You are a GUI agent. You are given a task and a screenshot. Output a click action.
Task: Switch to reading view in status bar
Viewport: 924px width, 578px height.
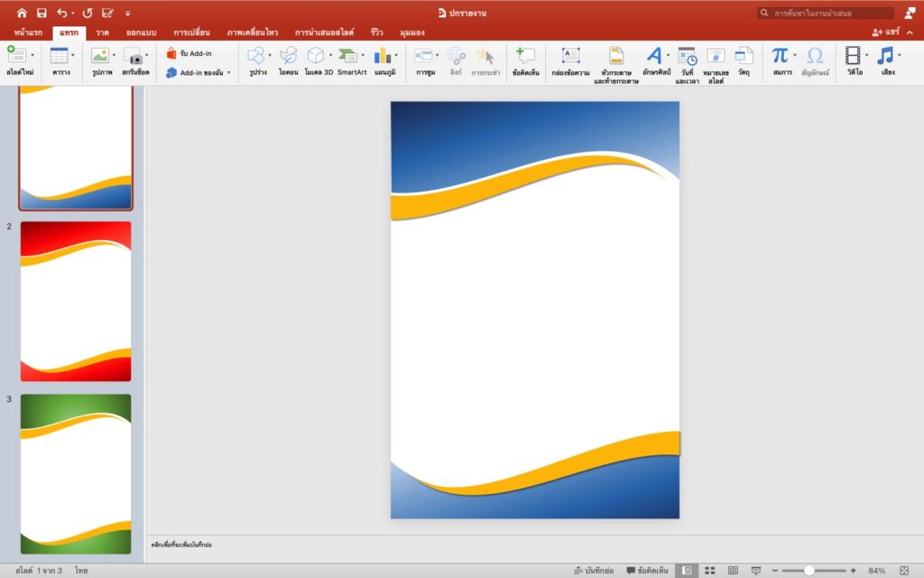click(x=733, y=571)
